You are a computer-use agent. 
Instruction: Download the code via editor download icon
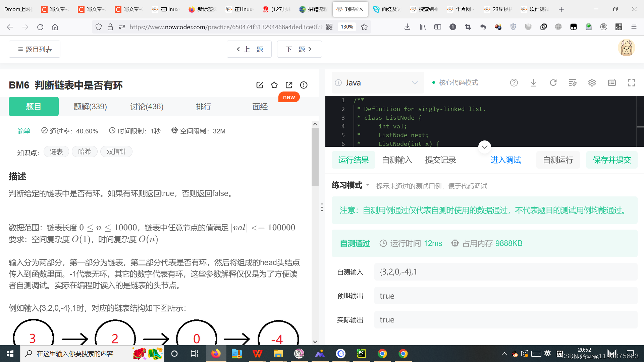tap(533, 82)
